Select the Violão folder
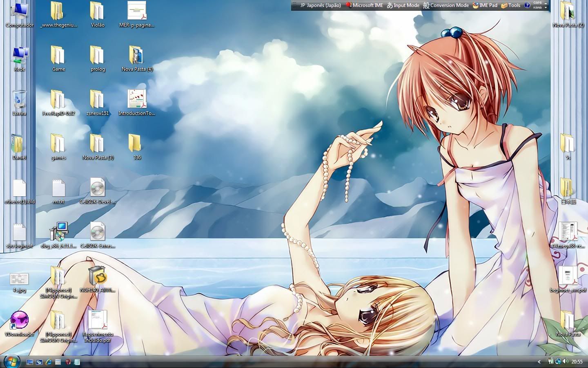The width and height of the screenshot is (588, 368). 98,14
